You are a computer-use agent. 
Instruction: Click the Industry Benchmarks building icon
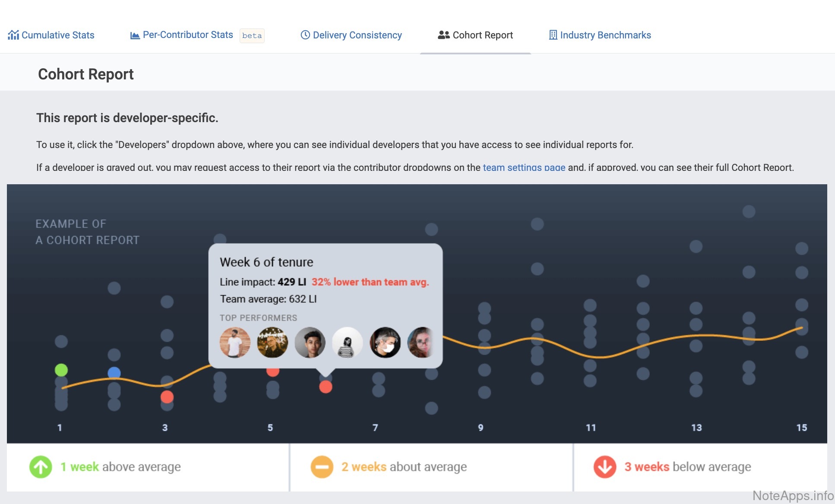click(553, 35)
